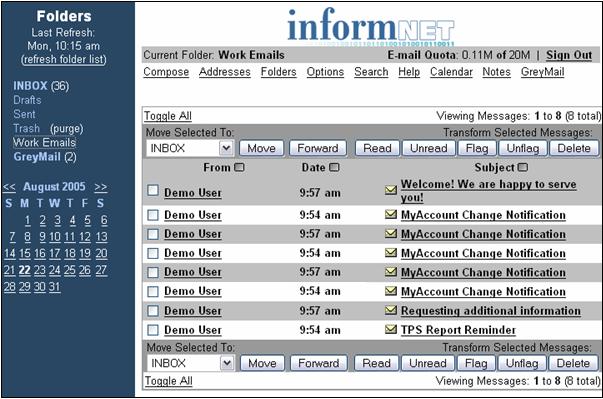This screenshot has height=399, width=603.
Task: Sort messages using the From column box
Action: [239, 167]
